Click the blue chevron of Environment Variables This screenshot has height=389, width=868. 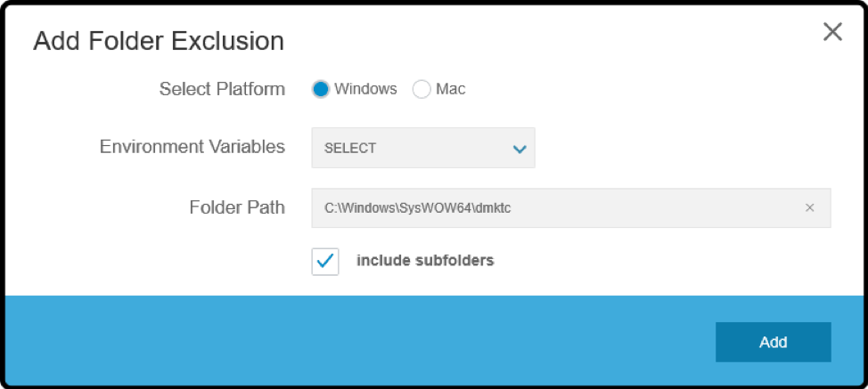(x=520, y=149)
